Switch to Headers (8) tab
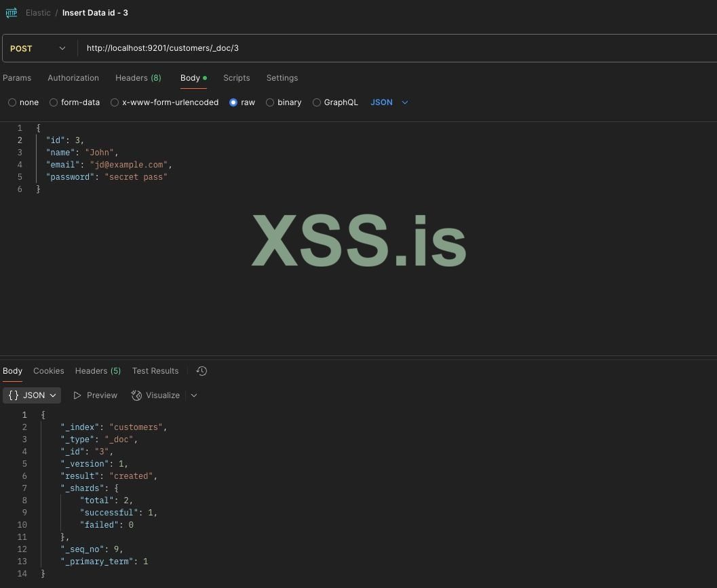This screenshot has width=717, height=588. click(x=138, y=78)
